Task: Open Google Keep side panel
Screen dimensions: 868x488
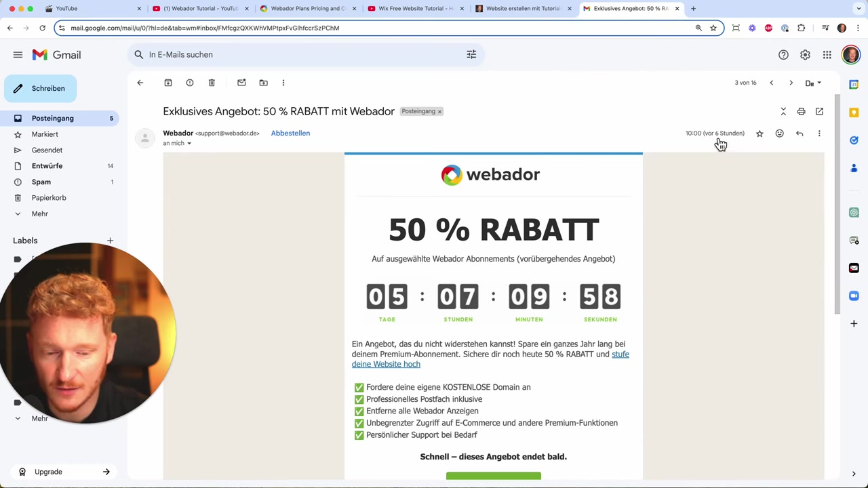Action: click(x=854, y=113)
